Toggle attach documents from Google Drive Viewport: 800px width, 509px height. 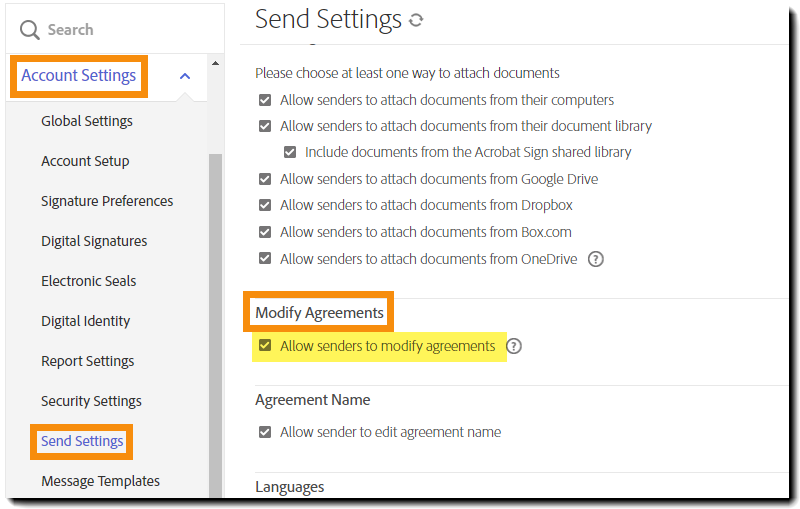[x=265, y=179]
